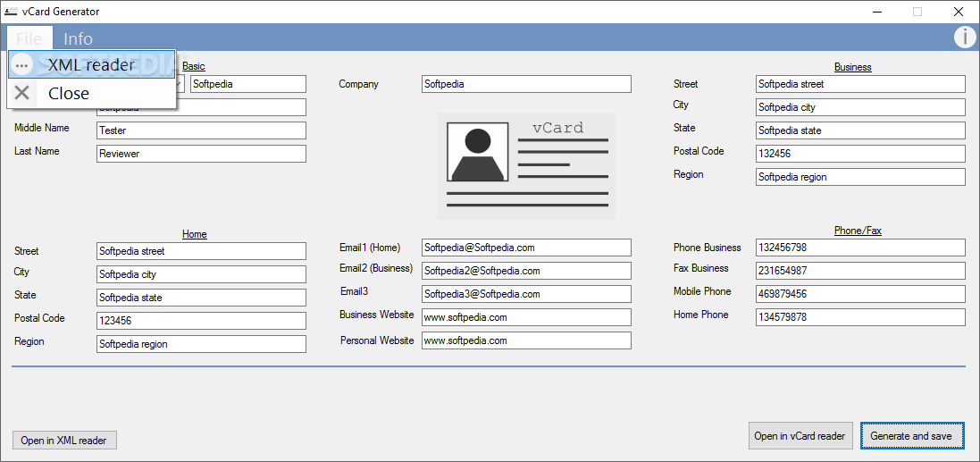
Task: Click the Email3 input field
Action: coord(526,294)
